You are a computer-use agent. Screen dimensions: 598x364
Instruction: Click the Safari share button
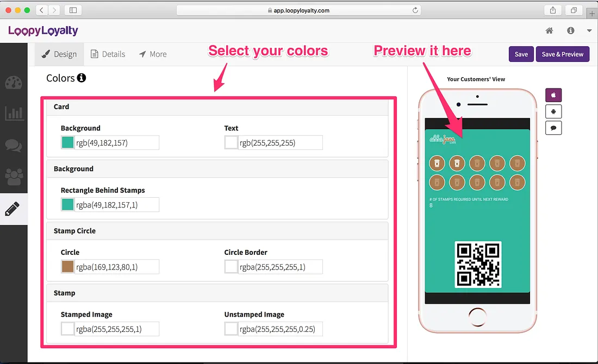pyautogui.click(x=553, y=10)
